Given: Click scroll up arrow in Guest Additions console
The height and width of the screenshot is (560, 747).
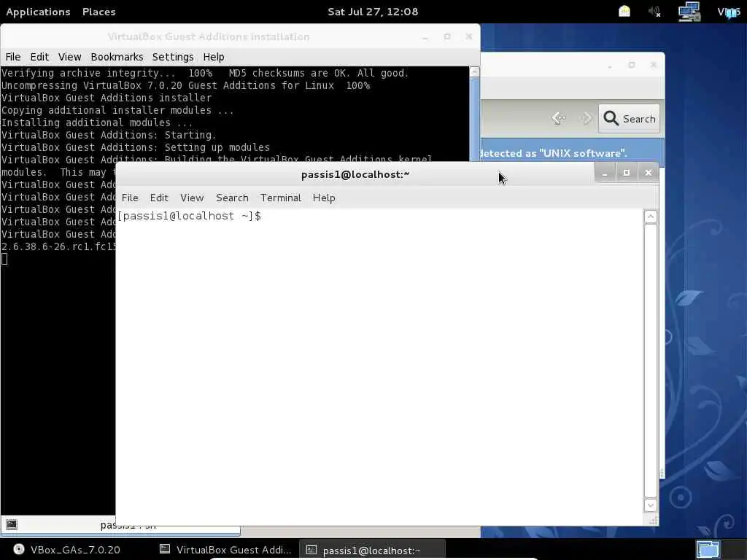Looking at the screenshot, I should [x=474, y=72].
